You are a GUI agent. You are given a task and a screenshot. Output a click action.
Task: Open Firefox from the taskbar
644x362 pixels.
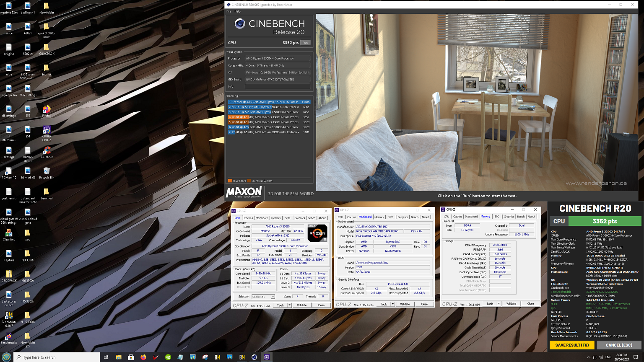(x=143, y=357)
